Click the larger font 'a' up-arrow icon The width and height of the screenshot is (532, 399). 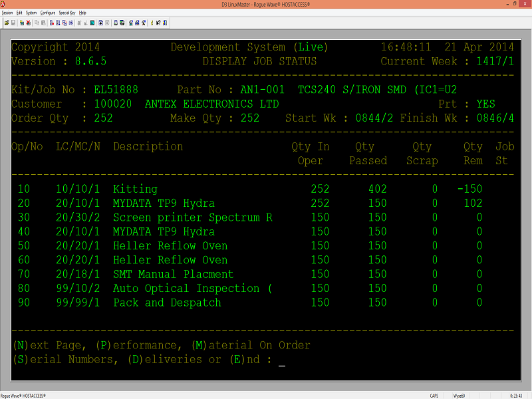click(x=79, y=23)
